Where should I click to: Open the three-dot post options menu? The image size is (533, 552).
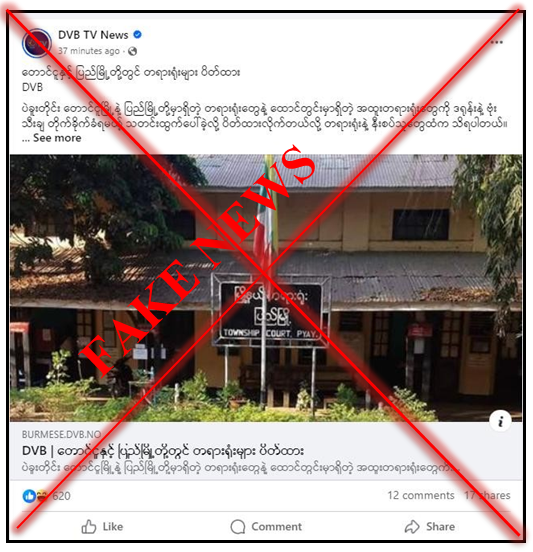[x=496, y=42]
